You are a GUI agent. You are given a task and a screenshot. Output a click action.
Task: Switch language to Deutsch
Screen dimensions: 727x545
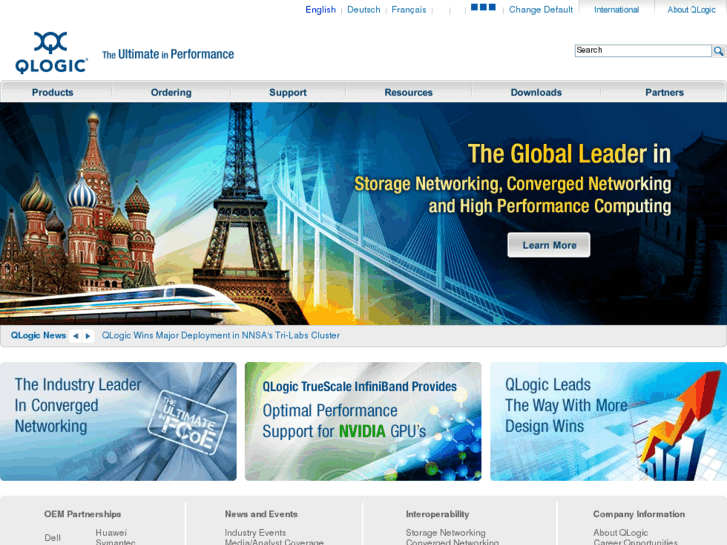pyautogui.click(x=364, y=10)
